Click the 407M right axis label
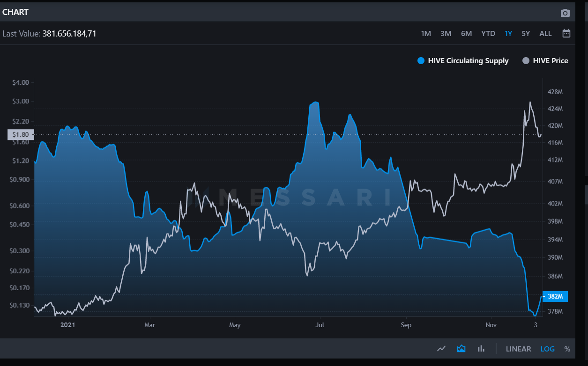Screen dimensions: 588x366 [555, 181]
